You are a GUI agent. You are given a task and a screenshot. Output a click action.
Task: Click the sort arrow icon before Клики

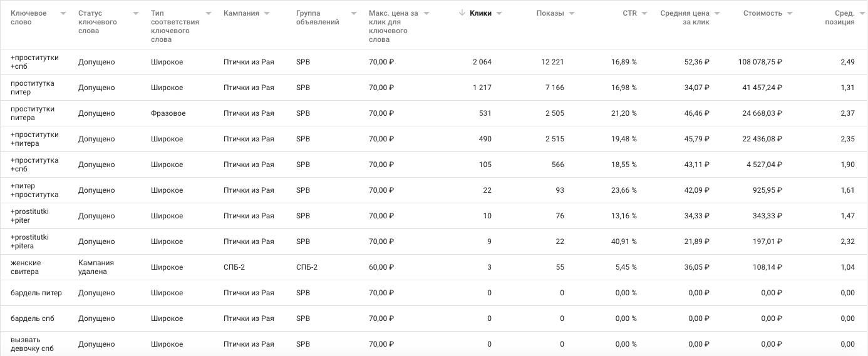click(x=462, y=13)
